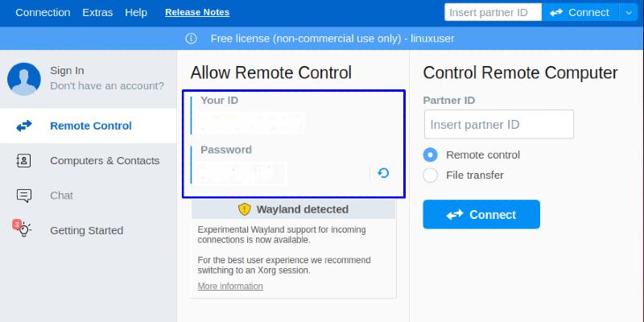Open the Release Notes link
Image resolution: width=644 pixels, height=322 pixels.
tap(197, 12)
